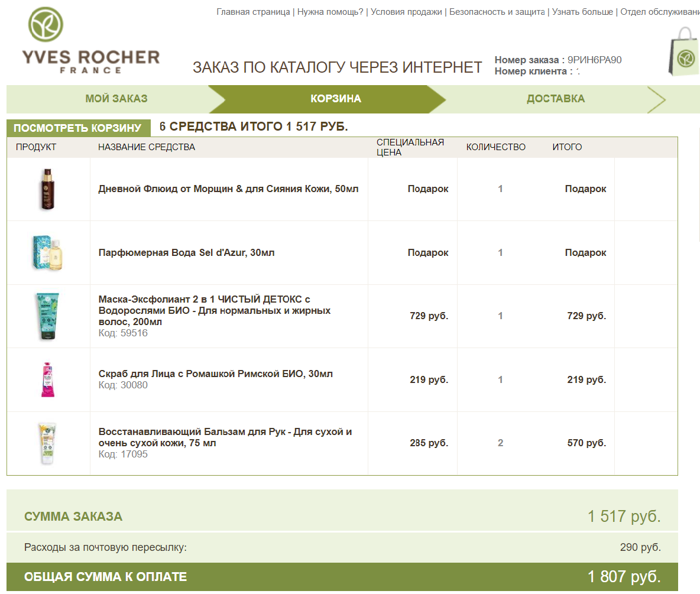Go to МОЙ ЗАКАЗ step
This screenshot has width=700, height=594.
116,99
